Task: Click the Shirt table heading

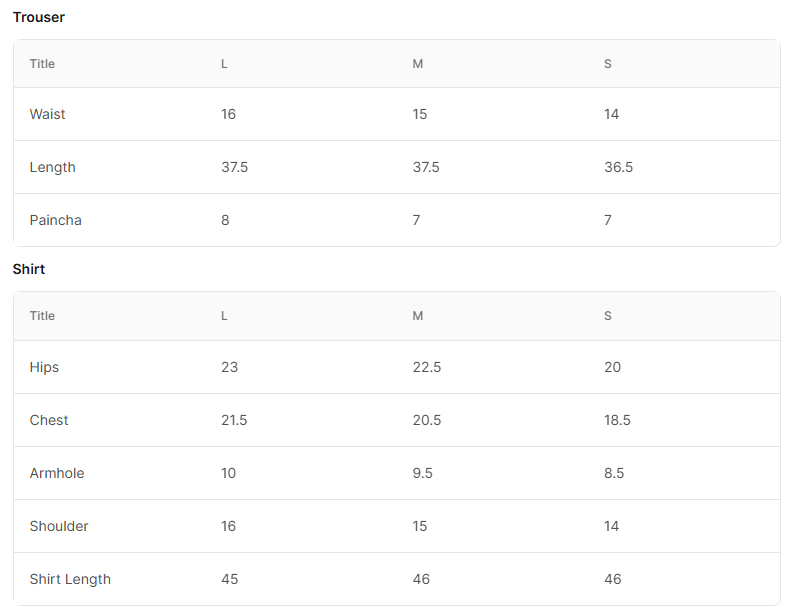Action: pos(29,269)
